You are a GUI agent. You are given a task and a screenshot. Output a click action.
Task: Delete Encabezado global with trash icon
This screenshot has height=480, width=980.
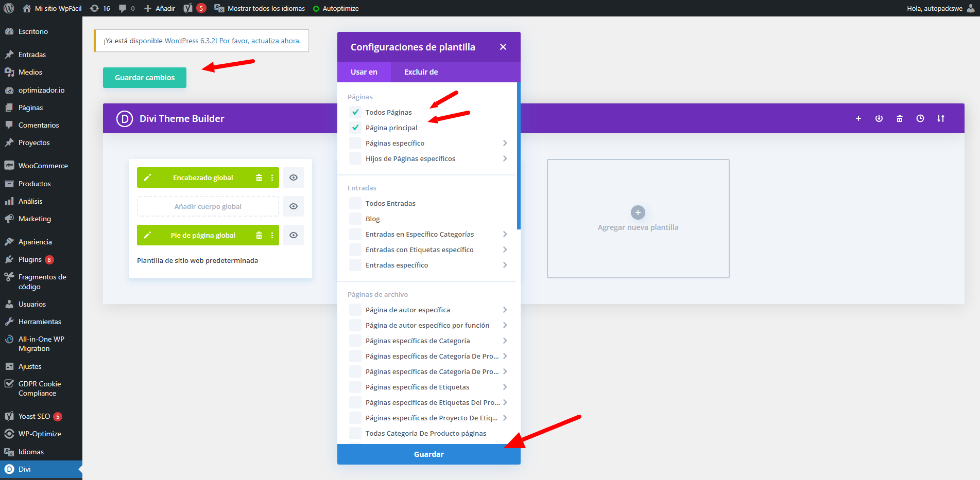[259, 177]
